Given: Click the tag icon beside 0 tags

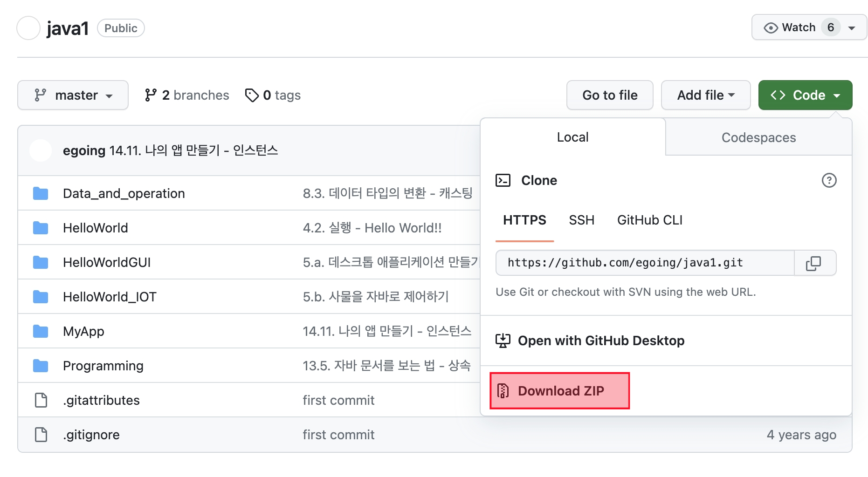Looking at the screenshot, I should [252, 95].
